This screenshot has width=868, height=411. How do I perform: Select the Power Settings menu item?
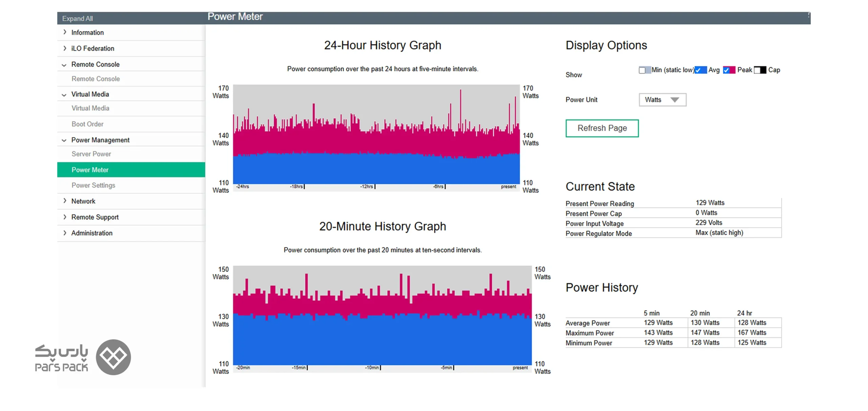[x=93, y=185]
